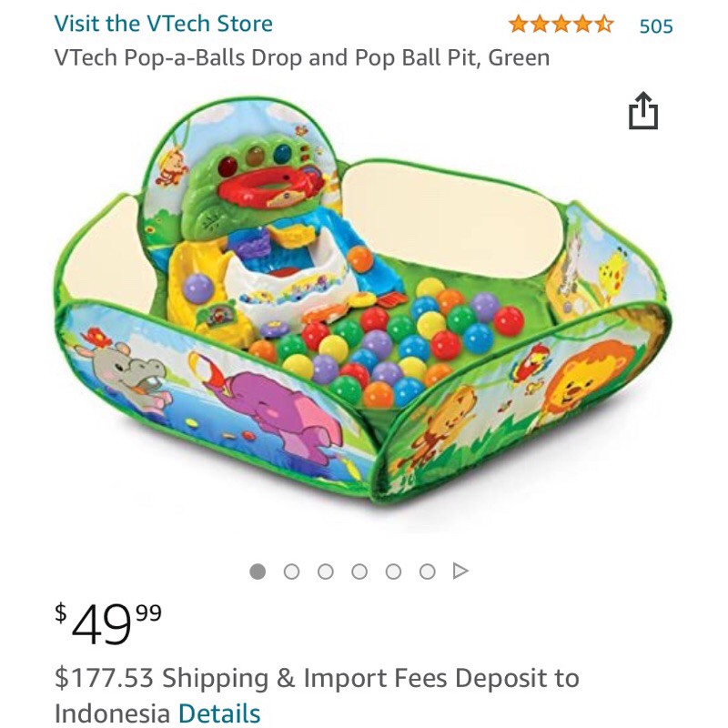
Task: Tap the word Green in product title
Action: 519,58
